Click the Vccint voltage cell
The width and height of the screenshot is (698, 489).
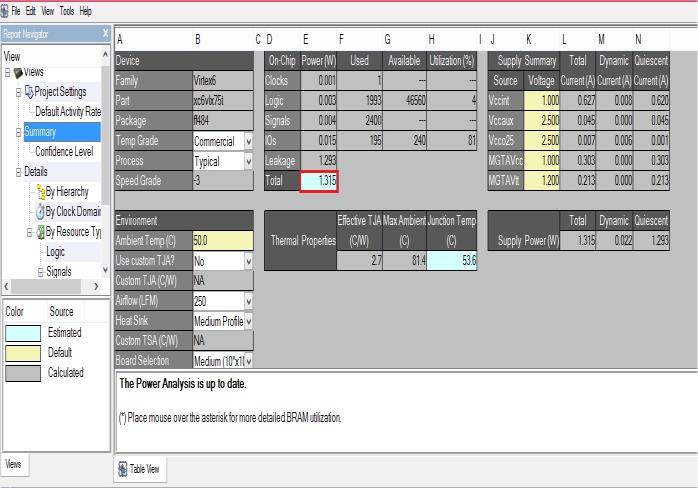[x=541, y=101]
